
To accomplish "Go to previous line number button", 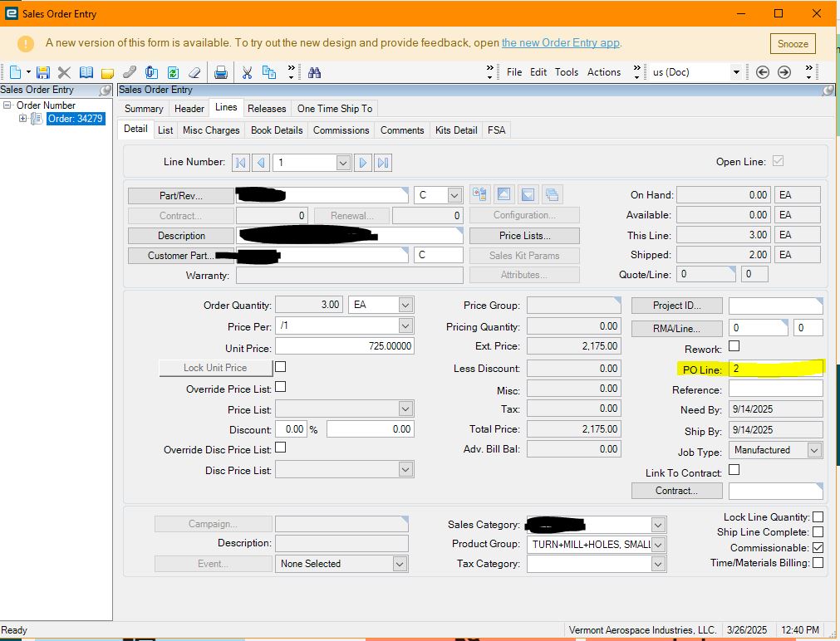I will coord(261,162).
